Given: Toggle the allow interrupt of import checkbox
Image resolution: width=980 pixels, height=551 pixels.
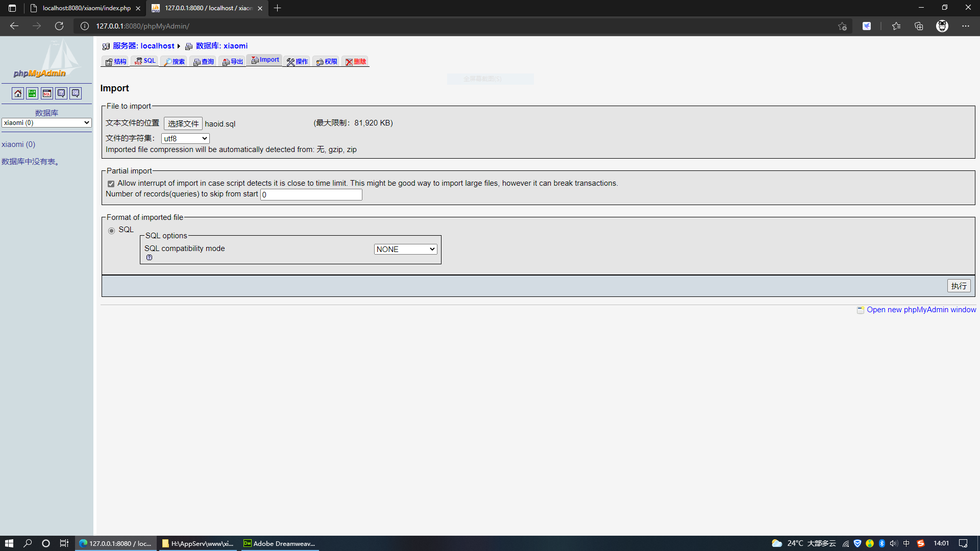Looking at the screenshot, I should pos(111,184).
